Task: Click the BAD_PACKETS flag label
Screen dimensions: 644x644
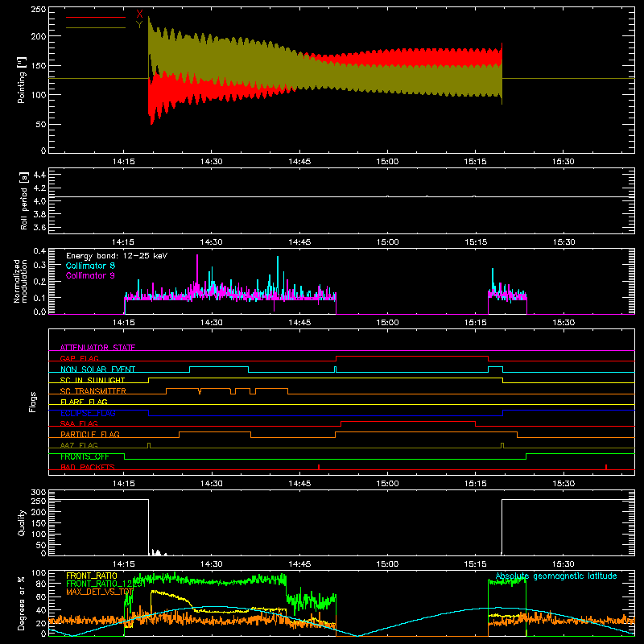Action: click(88, 467)
